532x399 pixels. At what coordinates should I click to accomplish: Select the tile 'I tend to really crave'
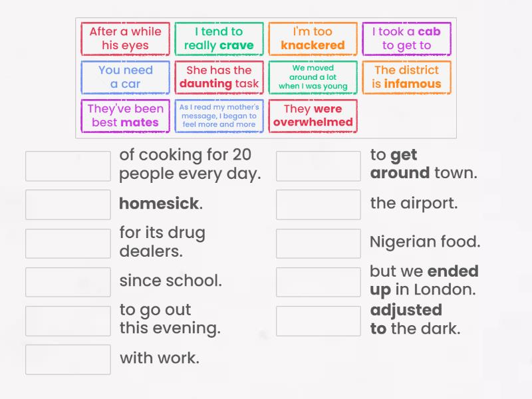pos(219,39)
